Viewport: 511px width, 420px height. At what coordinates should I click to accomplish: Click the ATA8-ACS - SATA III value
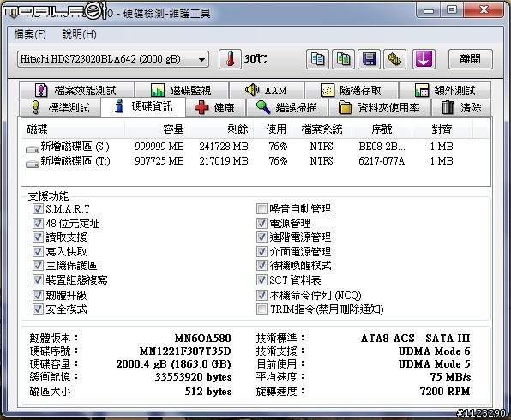coord(416,339)
